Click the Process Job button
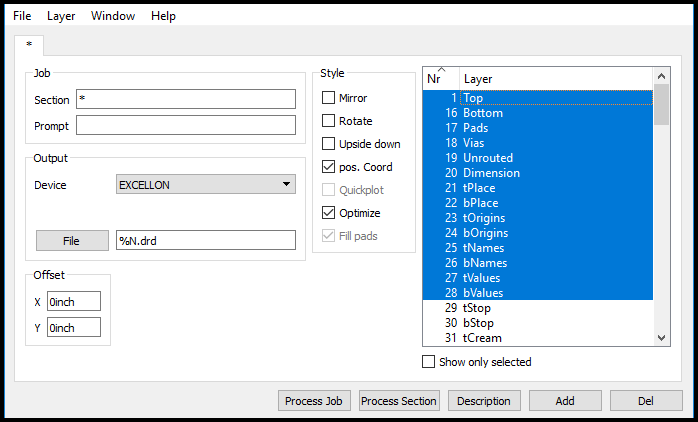Image resolution: width=698 pixels, height=422 pixels. 314,401
